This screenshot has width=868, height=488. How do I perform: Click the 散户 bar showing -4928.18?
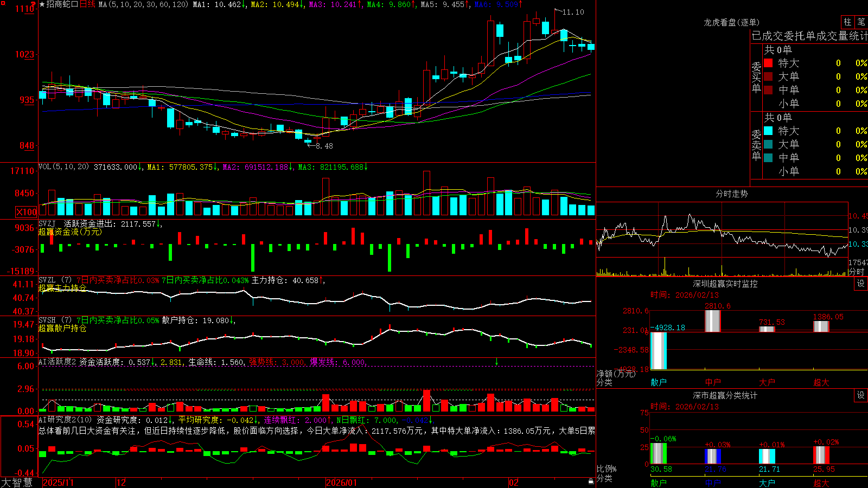pyautogui.click(x=659, y=351)
